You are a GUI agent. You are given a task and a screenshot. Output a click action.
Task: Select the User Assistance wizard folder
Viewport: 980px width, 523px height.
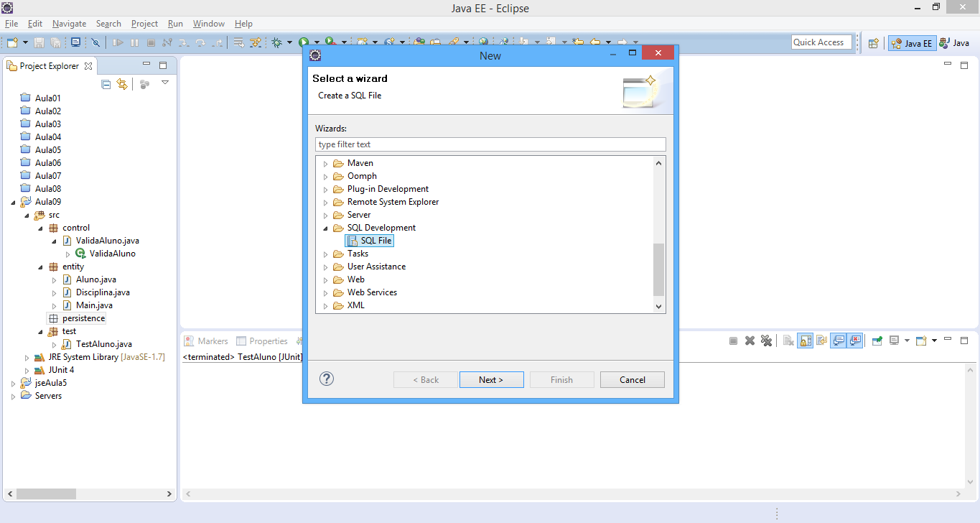coord(369,267)
